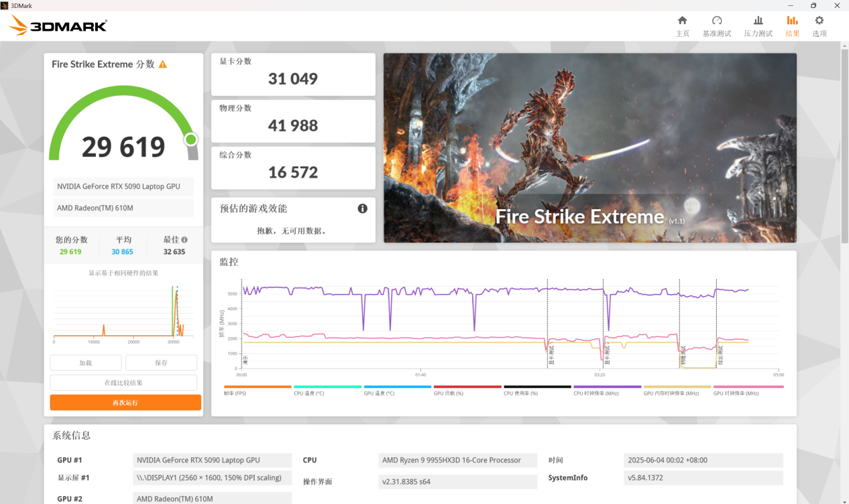Open the 主页 home icon
Image resolution: width=849 pixels, height=504 pixels.
682,26
